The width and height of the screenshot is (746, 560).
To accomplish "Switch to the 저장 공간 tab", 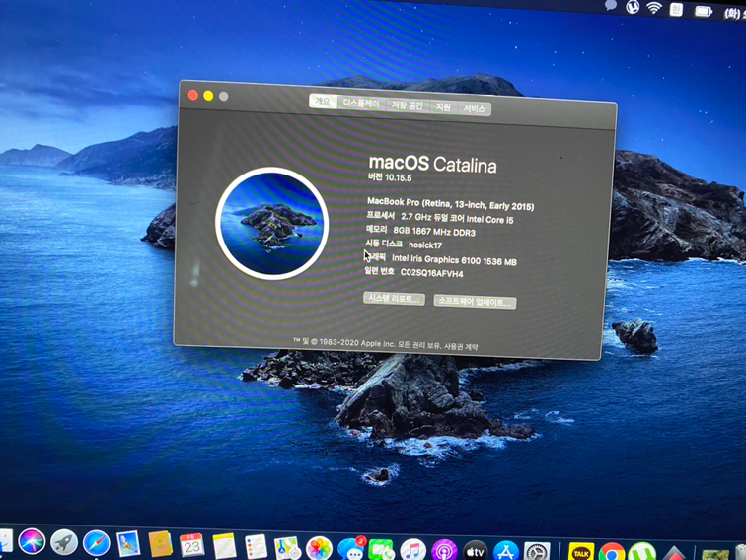I will click(x=407, y=105).
